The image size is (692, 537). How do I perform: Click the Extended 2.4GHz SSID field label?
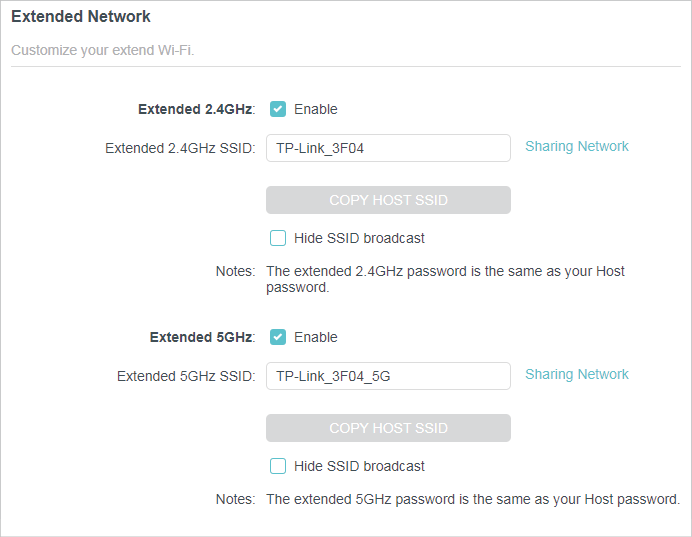(x=180, y=148)
